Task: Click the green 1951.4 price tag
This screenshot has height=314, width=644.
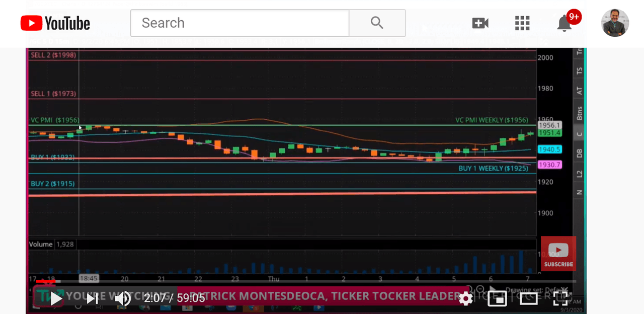Action: point(549,133)
